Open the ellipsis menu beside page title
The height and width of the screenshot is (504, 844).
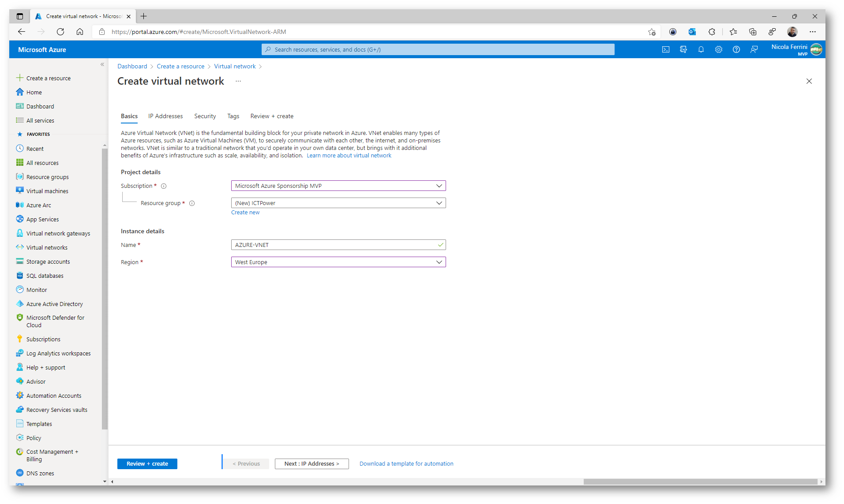pyautogui.click(x=238, y=81)
